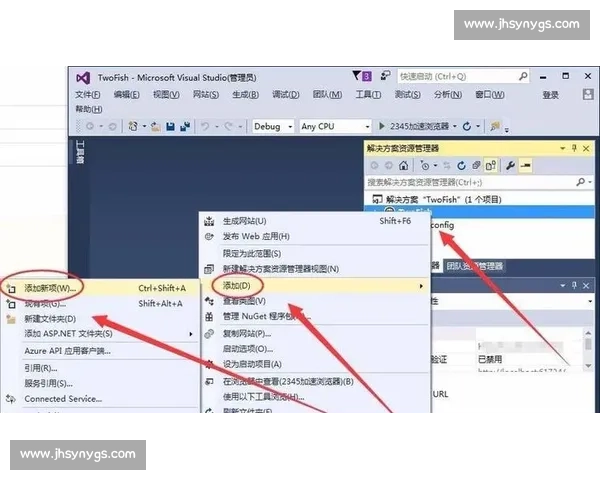Refresh the Solution Explorer tree

point(461,165)
